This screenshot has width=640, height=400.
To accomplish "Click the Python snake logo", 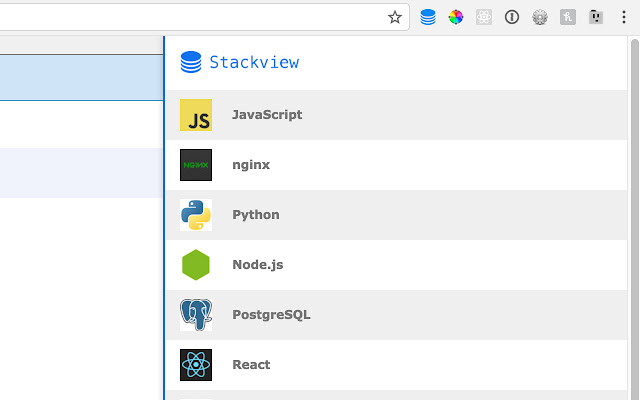I will pos(196,215).
